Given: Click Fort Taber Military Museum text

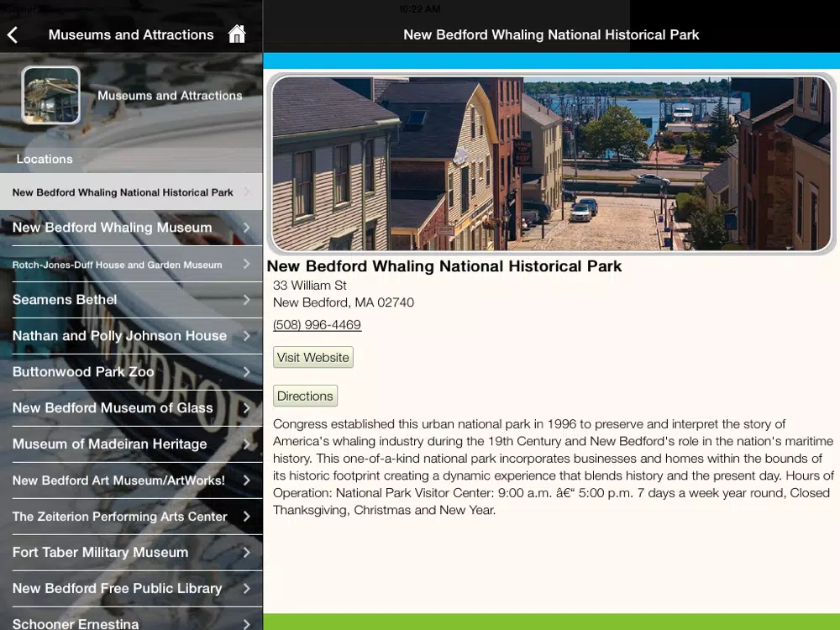Looking at the screenshot, I should coord(100,553).
